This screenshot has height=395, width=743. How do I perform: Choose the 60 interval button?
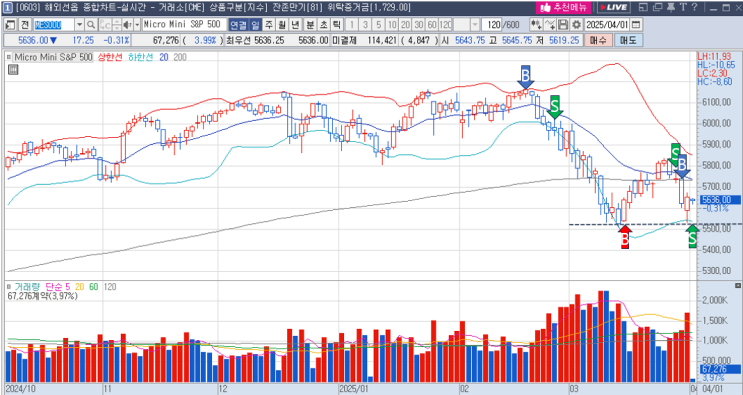tap(432, 25)
